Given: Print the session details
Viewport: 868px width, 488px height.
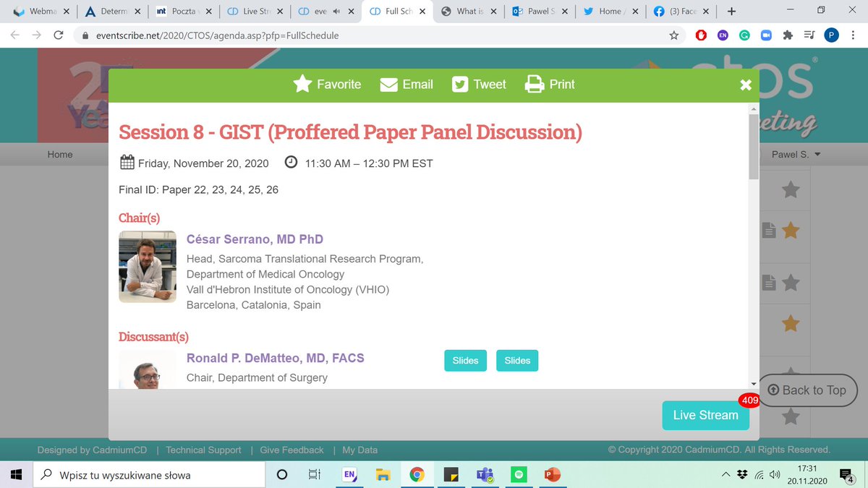Looking at the screenshot, I should pos(533,84).
